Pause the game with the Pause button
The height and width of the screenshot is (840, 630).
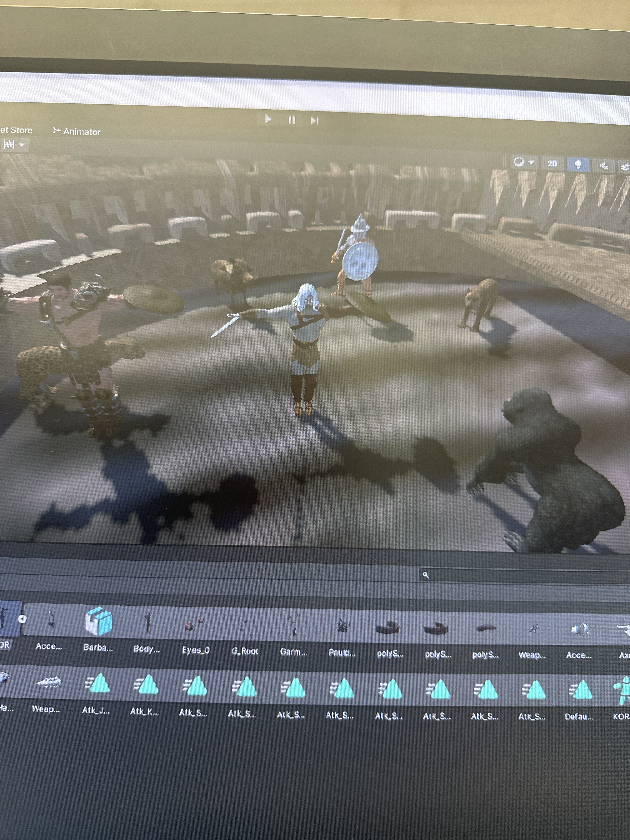(292, 120)
